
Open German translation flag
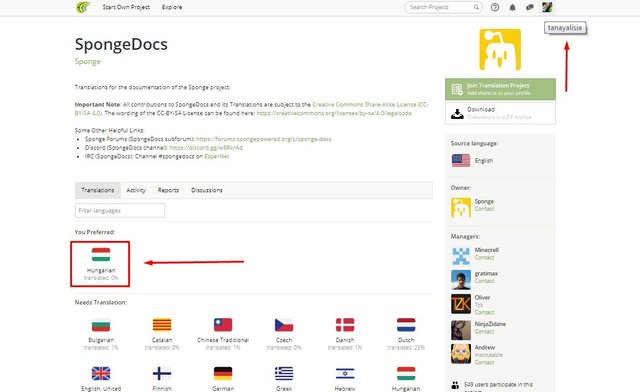point(223,373)
